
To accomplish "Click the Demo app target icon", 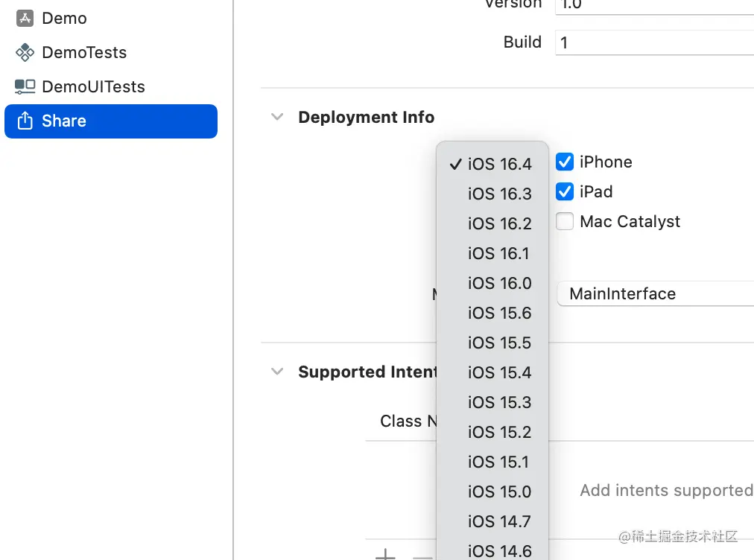I will click(x=25, y=19).
